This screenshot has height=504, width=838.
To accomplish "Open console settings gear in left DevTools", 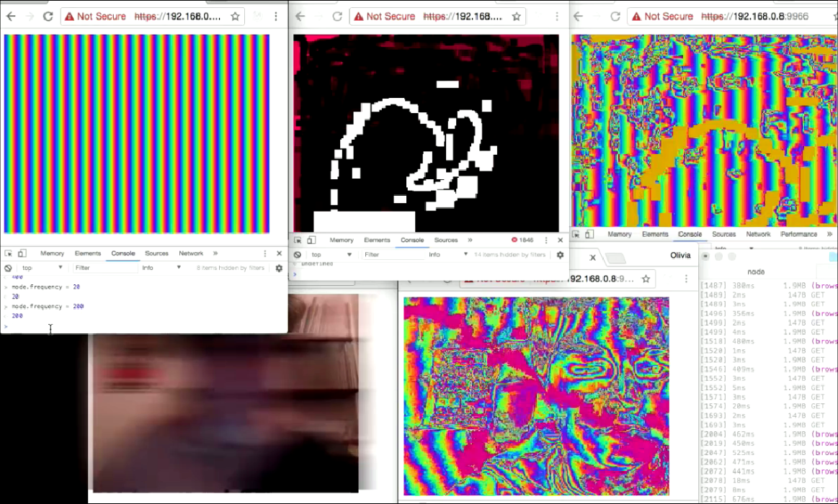I will [x=279, y=268].
